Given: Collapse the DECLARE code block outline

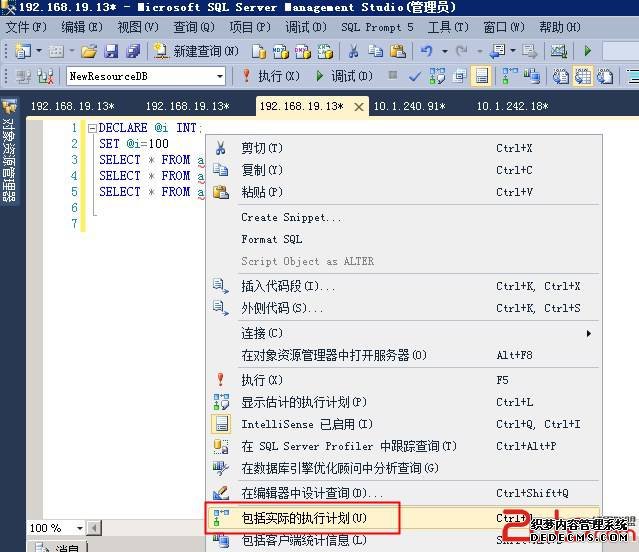Looking at the screenshot, I should (x=92, y=128).
